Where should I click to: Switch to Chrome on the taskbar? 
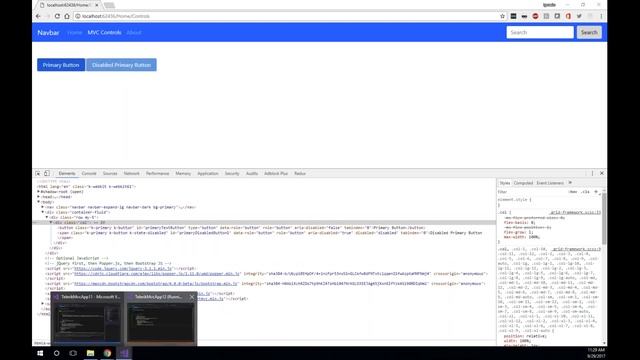pos(107,353)
